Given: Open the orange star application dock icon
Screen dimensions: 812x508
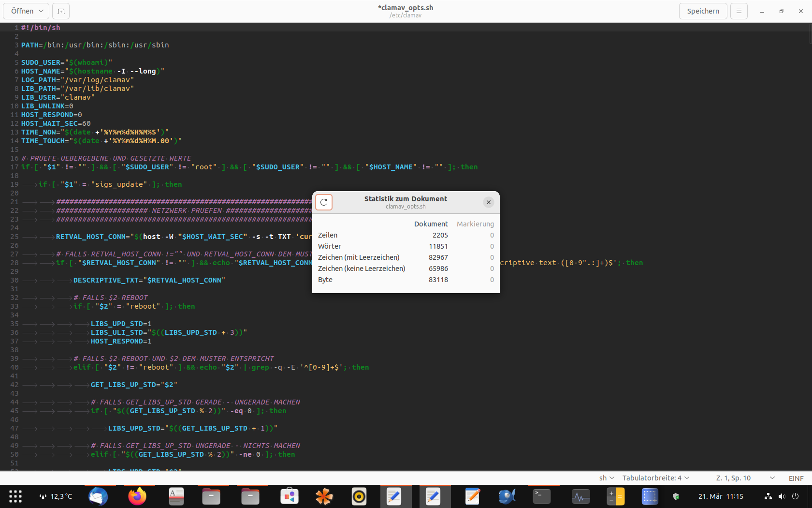Looking at the screenshot, I should tap(324, 496).
